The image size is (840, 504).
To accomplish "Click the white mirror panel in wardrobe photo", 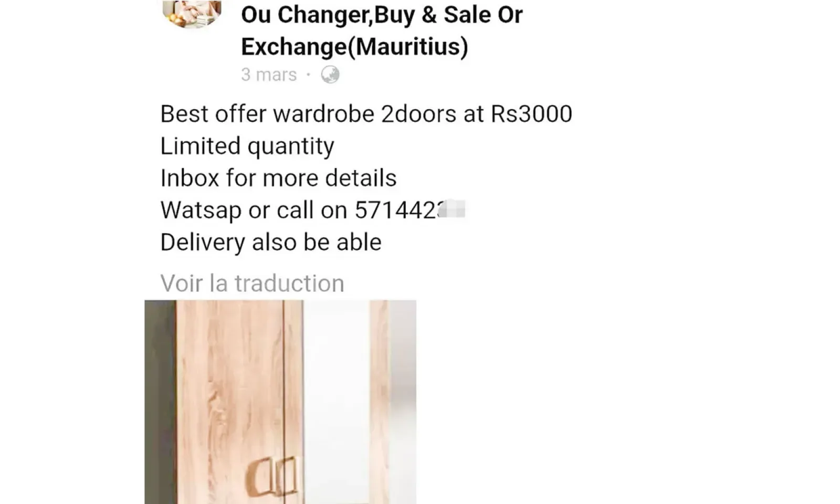I will [x=337, y=402].
